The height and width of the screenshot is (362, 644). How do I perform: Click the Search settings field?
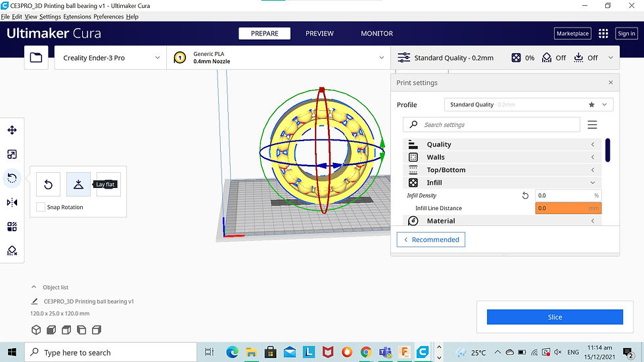click(492, 125)
